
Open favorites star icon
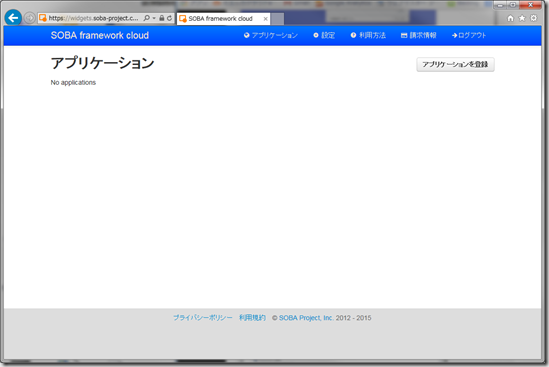point(522,18)
